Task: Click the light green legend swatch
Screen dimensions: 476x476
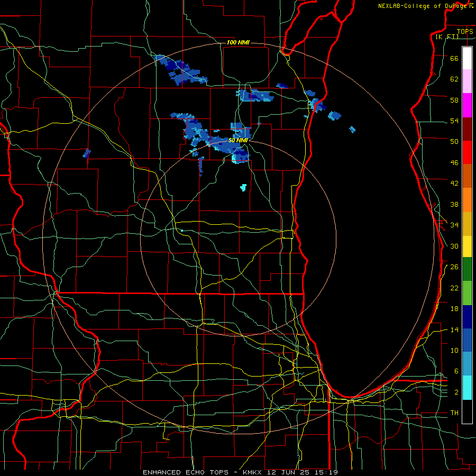Action: 467,293
